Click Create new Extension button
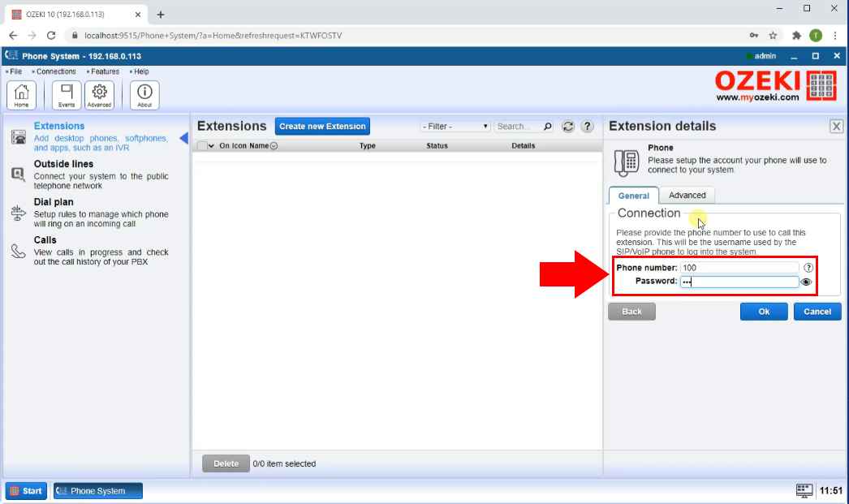 coord(322,126)
